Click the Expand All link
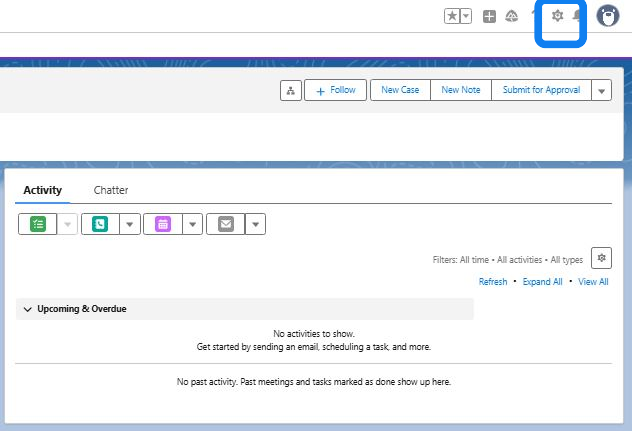Screen dimensions: 632x431 click(x=542, y=282)
